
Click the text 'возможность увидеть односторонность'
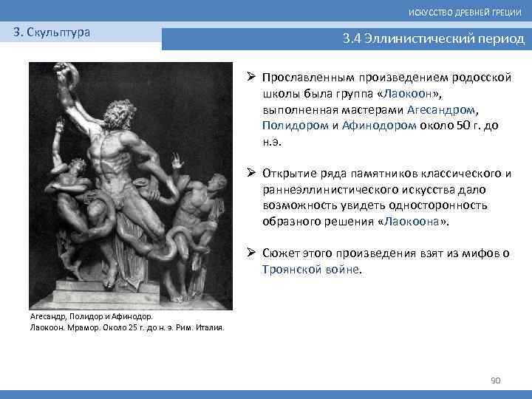375,205
